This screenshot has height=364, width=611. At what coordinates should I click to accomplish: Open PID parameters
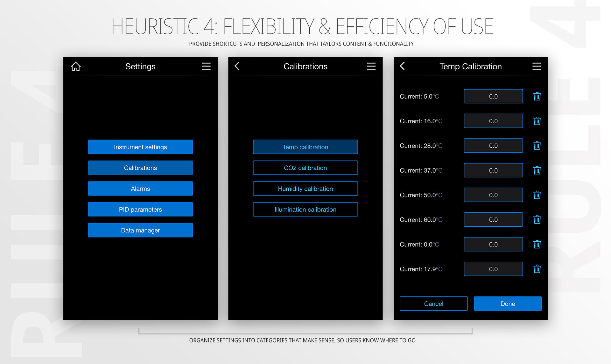coord(140,209)
